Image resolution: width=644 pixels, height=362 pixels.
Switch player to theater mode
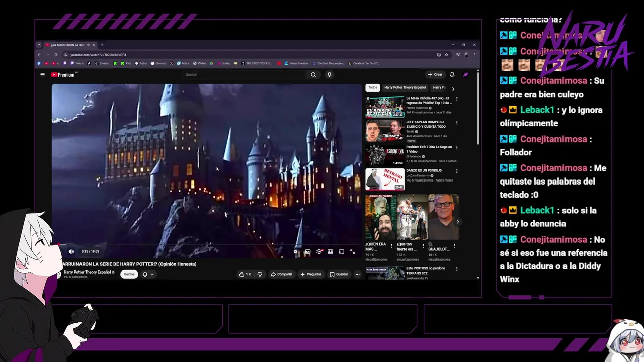click(330, 251)
